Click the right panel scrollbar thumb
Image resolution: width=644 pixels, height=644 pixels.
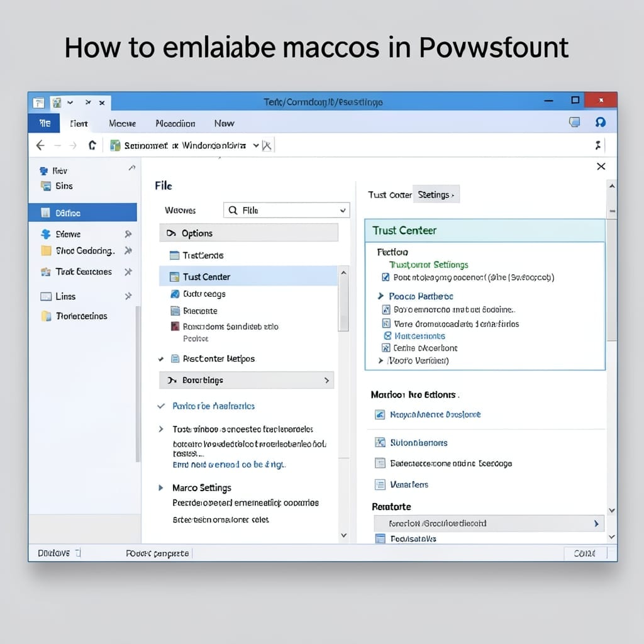click(x=612, y=279)
